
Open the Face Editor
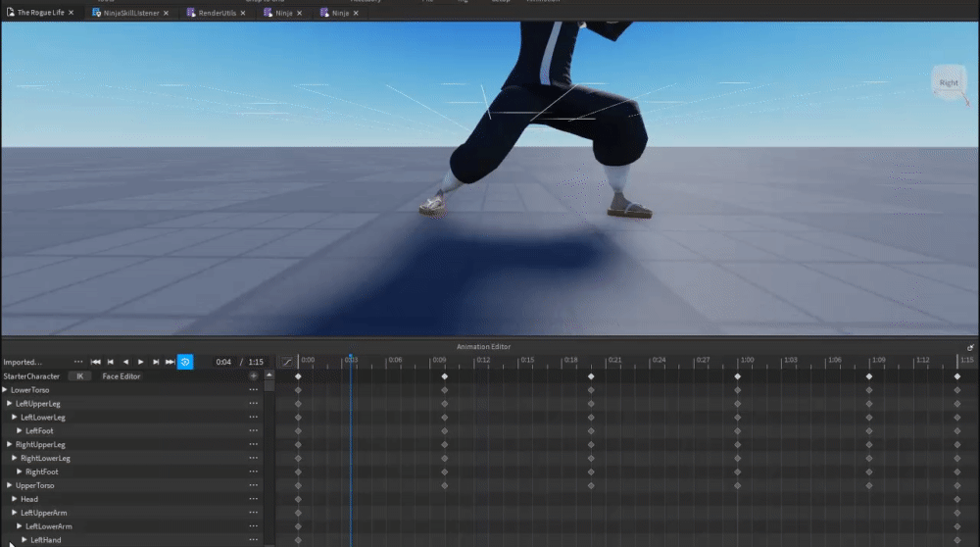[x=122, y=376]
